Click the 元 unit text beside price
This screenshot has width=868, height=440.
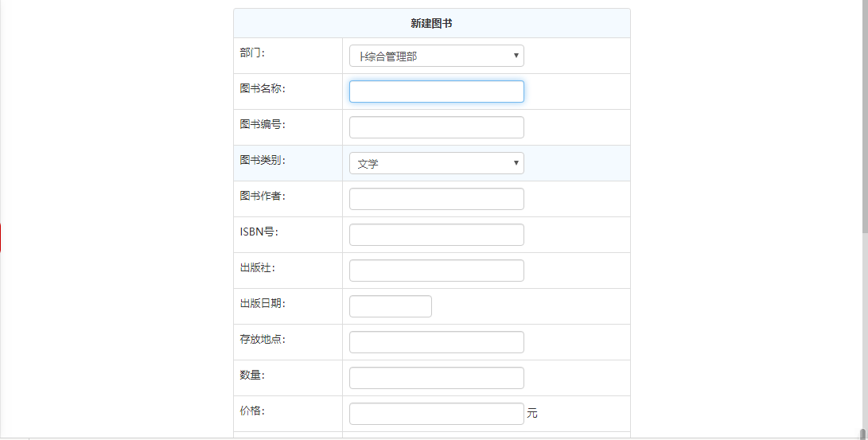tap(532, 414)
